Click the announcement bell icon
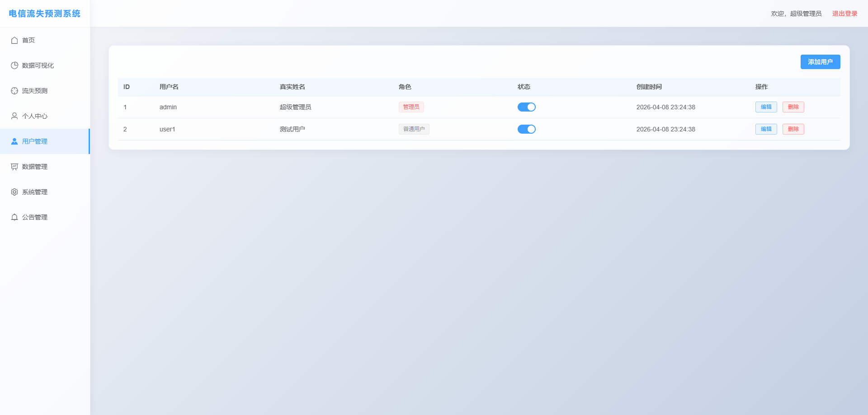Screen dimensions: 868x415 coord(14,217)
